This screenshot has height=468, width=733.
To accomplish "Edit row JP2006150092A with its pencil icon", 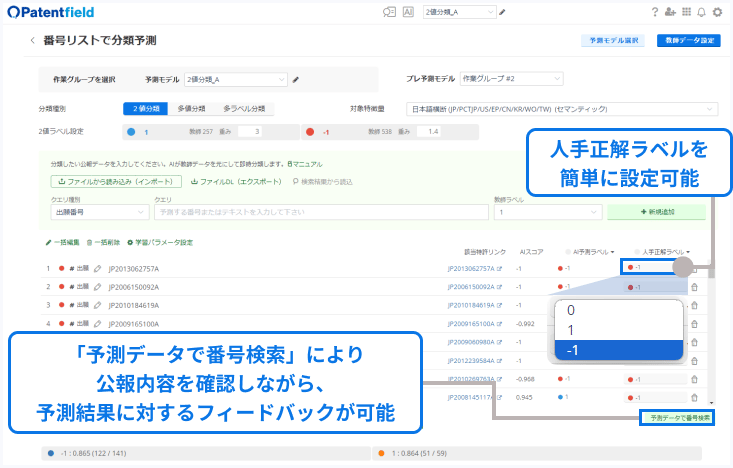I will tap(97, 287).
